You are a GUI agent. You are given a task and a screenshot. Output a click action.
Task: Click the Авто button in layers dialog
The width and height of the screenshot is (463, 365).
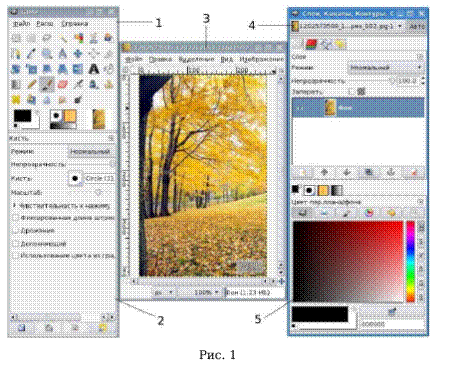click(417, 26)
